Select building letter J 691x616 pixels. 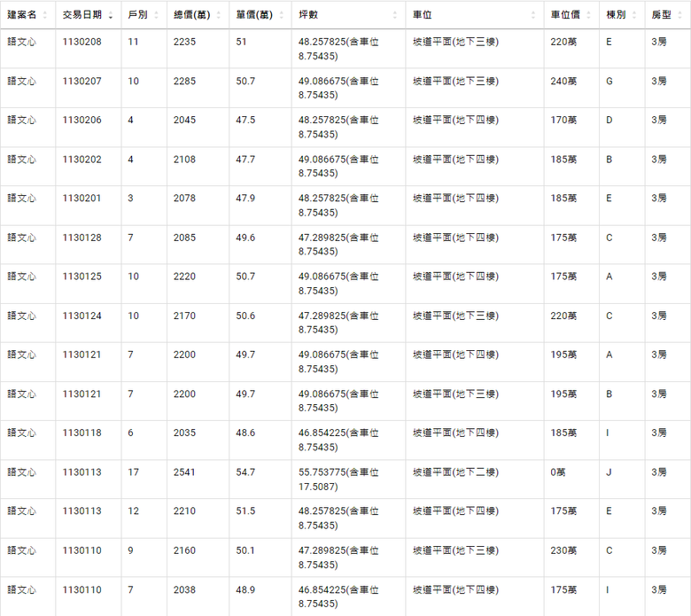(x=609, y=472)
